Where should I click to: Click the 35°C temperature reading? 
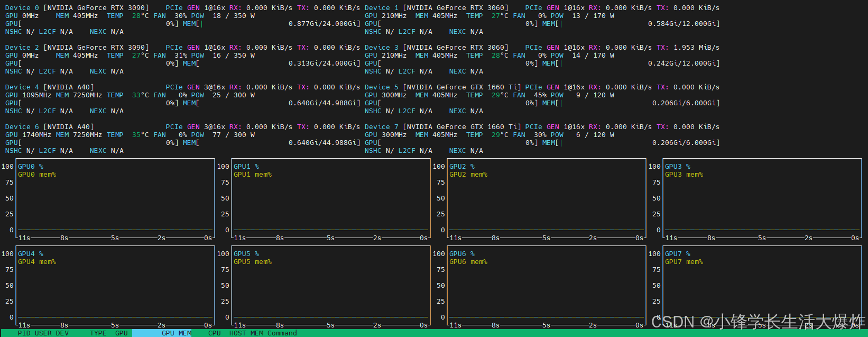[x=141, y=135]
